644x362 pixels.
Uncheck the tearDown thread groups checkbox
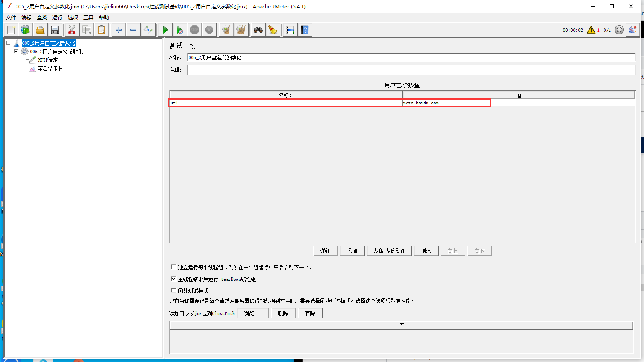pos(174,279)
